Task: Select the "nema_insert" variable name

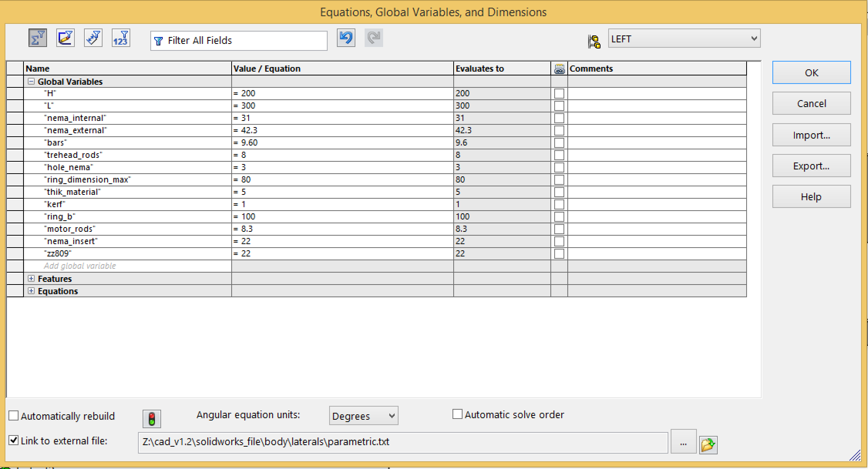Action: point(71,241)
